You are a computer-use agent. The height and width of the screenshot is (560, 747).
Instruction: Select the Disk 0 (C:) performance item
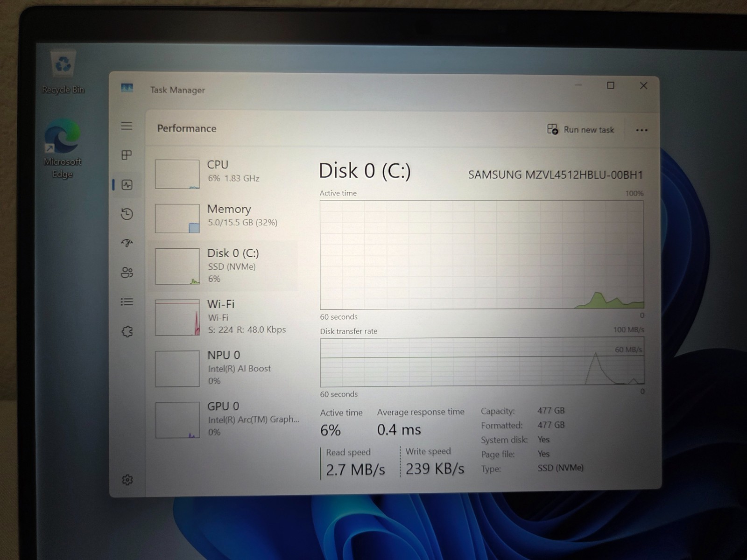pyautogui.click(x=223, y=266)
